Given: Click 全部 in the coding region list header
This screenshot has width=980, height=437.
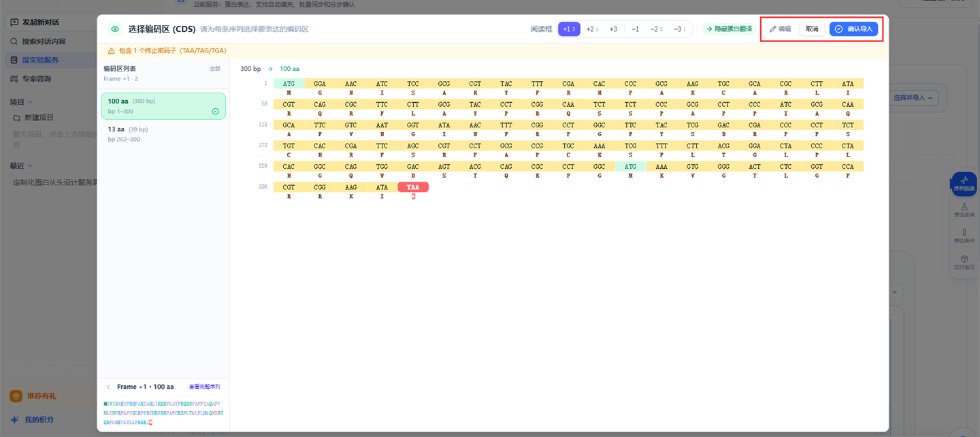Looking at the screenshot, I should click(x=215, y=69).
